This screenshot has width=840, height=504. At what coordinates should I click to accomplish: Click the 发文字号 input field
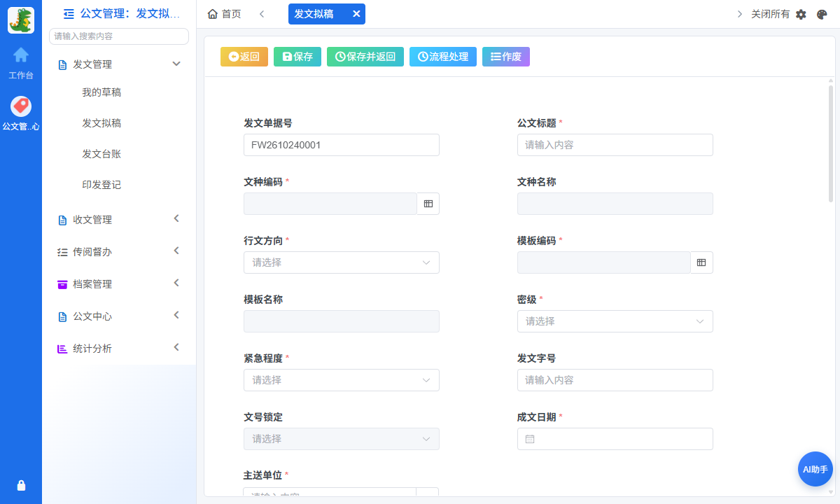(615, 380)
